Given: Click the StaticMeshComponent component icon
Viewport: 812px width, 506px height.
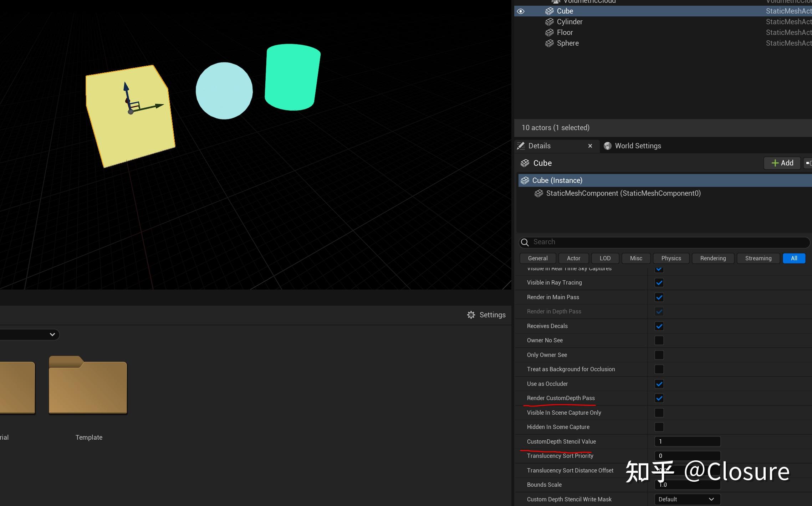Looking at the screenshot, I should (538, 193).
